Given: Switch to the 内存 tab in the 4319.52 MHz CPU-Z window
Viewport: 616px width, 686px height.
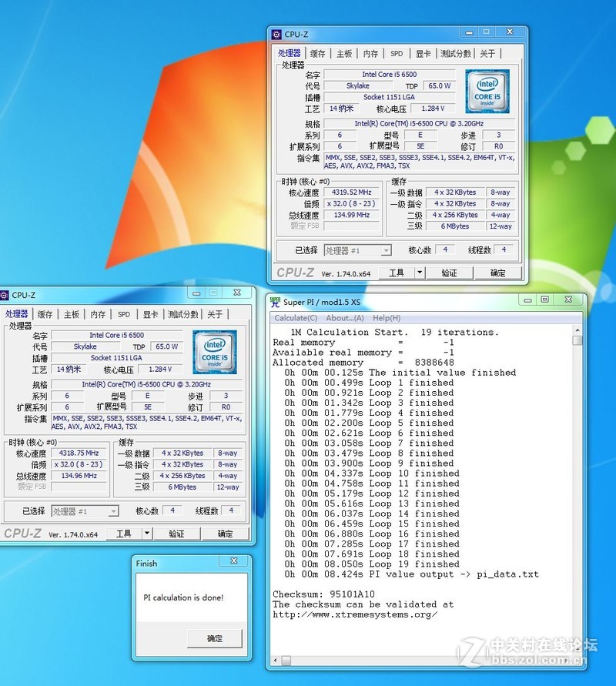Looking at the screenshot, I should (370, 54).
